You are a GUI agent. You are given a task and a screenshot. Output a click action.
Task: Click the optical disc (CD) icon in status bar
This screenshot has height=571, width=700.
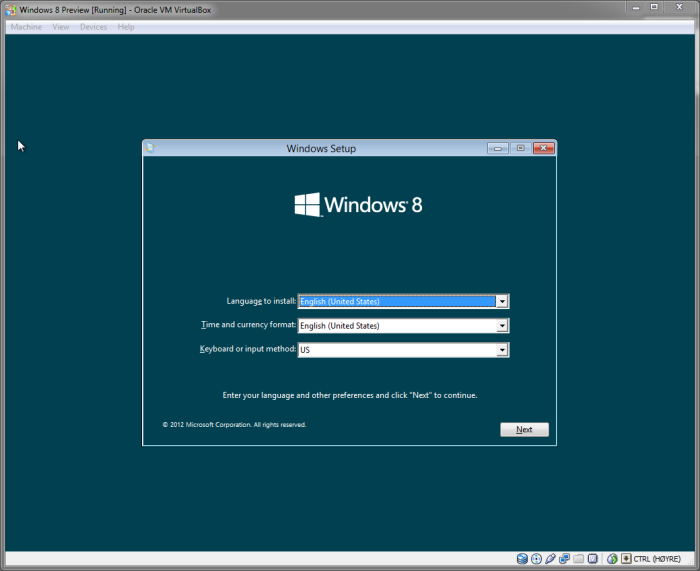536,558
